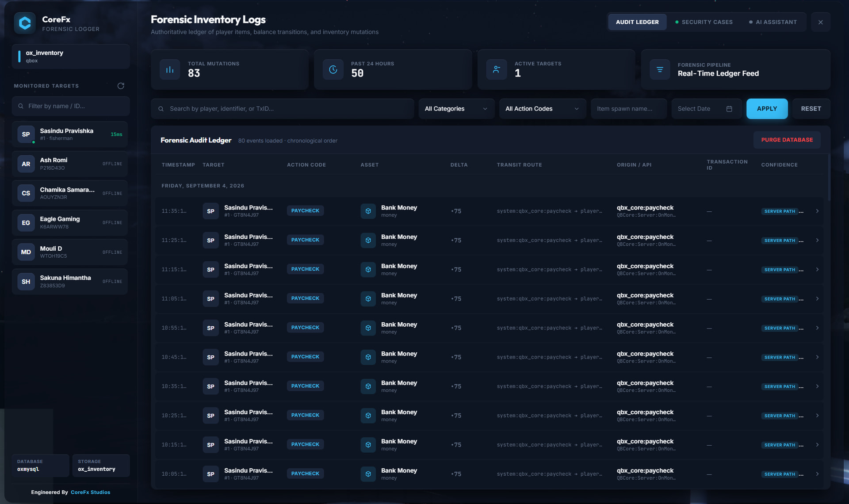Switch to the Audit Ledger tab

[637, 22]
